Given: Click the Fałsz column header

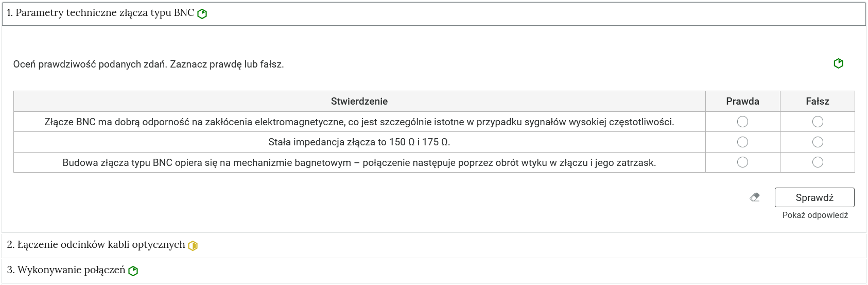Looking at the screenshot, I should point(818,102).
